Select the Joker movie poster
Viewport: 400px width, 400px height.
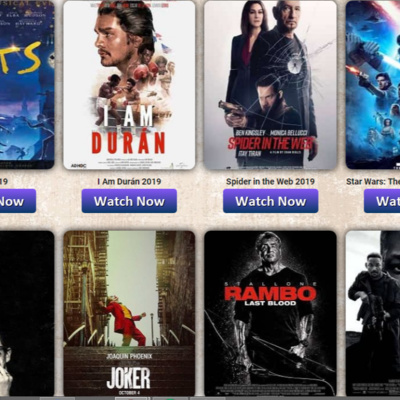pyautogui.click(x=129, y=313)
